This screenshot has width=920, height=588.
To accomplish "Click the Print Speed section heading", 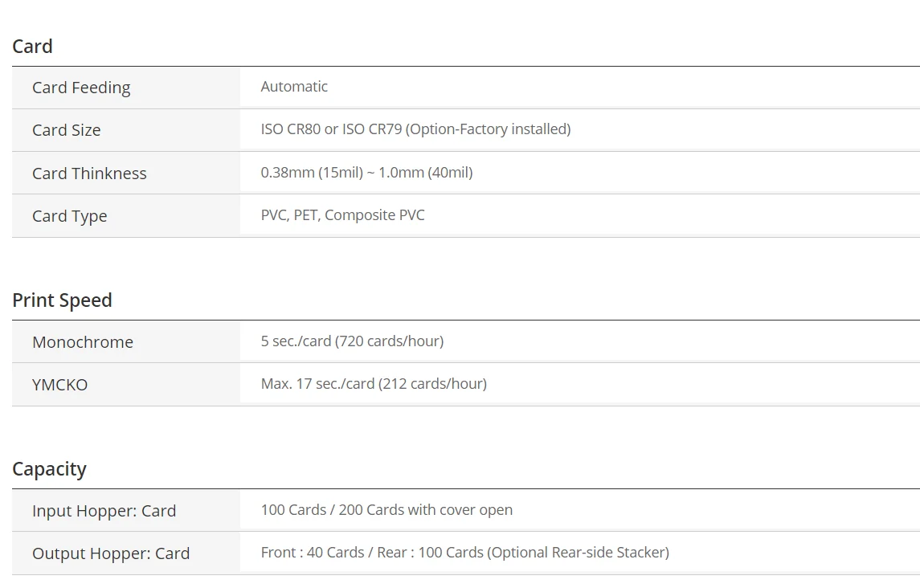I will point(62,300).
